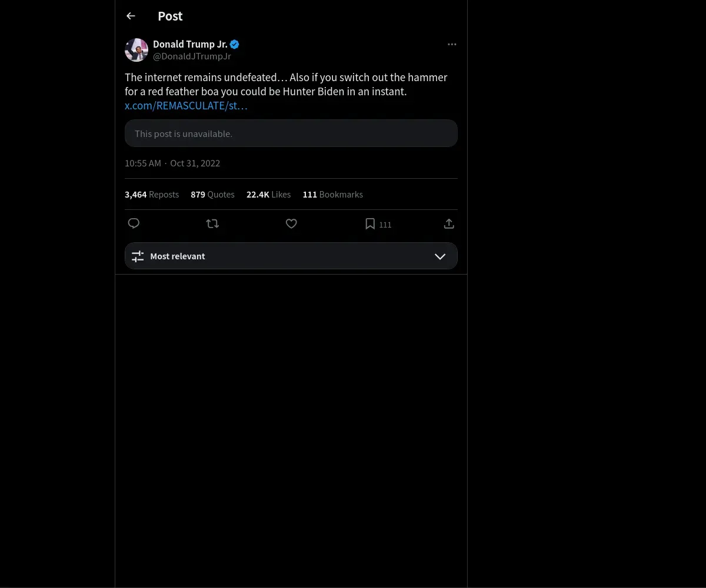The height and width of the screenshot is (588, 706).
Task: Go back using the left arrow
Action: pos(131,16)
